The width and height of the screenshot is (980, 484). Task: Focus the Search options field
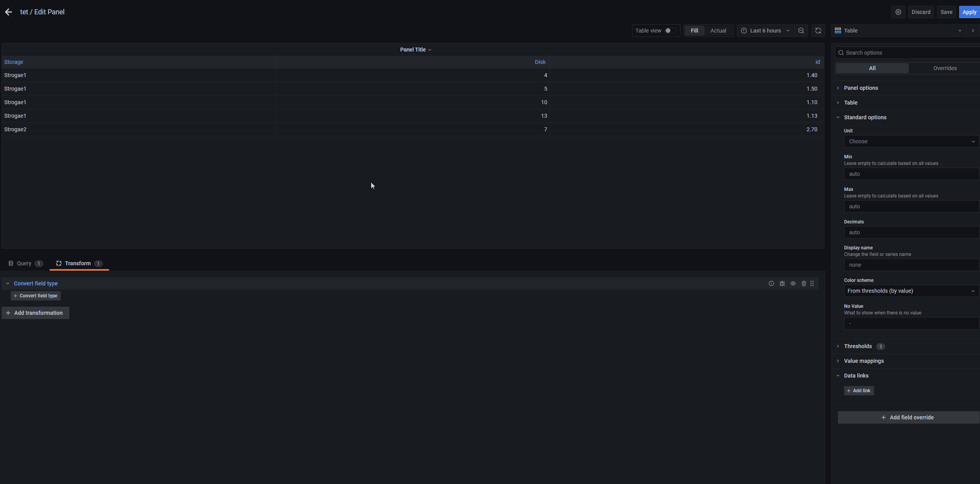tap(908, 53)
